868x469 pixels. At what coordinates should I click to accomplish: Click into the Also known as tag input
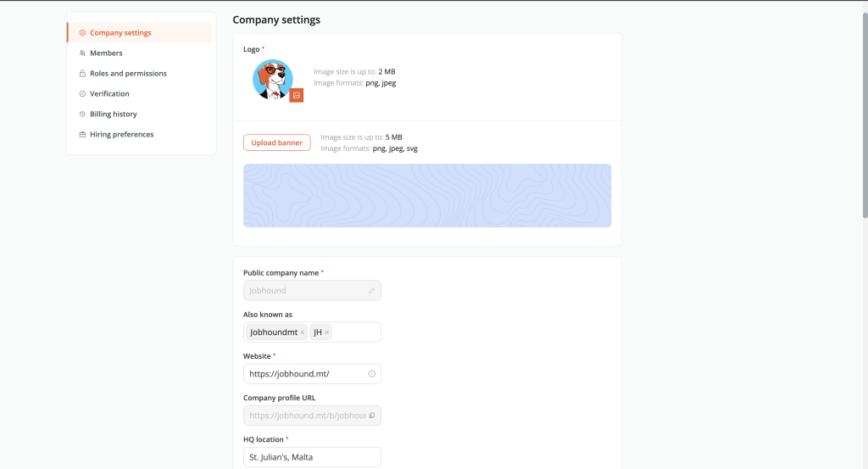355,332
